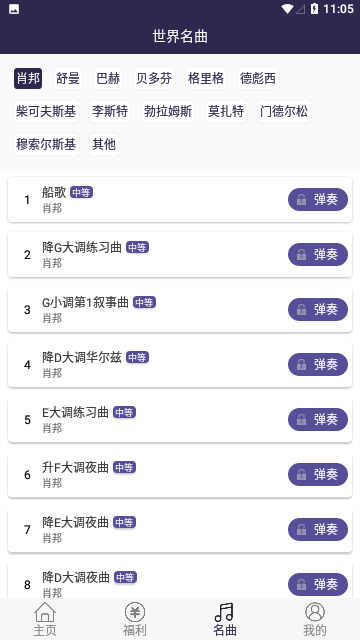Choose the 穆索尔斯基 category chip
The height and width of the screenshot is (640, 360).
click(46, 144)
